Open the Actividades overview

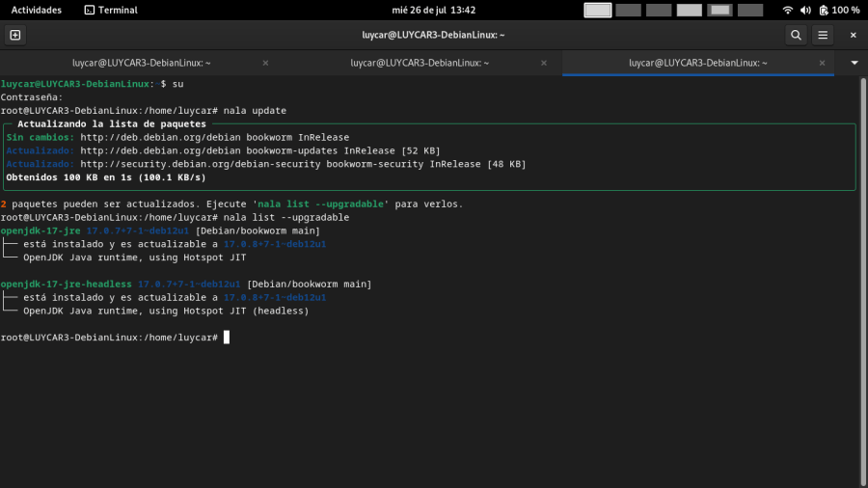click(x=36, y=10)
